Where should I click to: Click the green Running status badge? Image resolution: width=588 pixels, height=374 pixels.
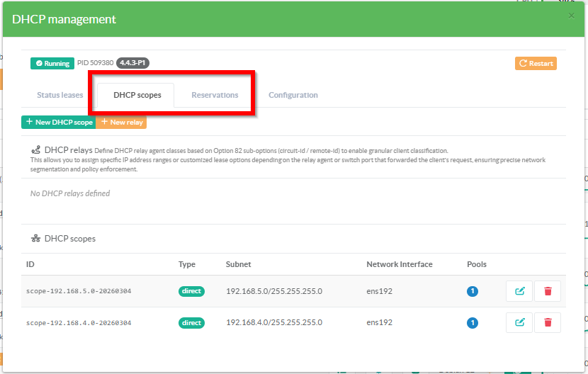click(x=52, y=63)
